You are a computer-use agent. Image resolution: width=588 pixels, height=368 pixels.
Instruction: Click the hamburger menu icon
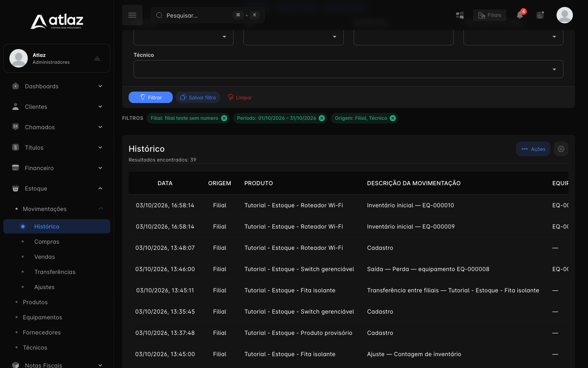point(132,15)
